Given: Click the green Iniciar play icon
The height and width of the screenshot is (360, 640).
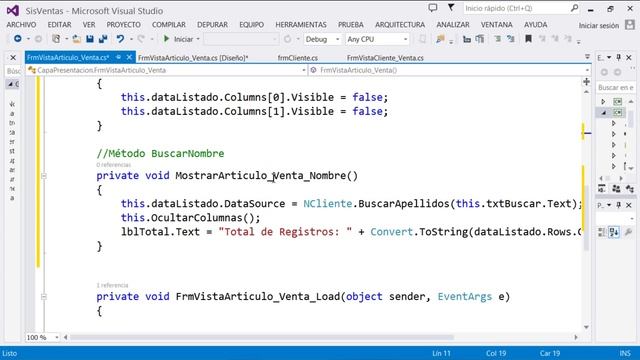Looking at the screenshot, I should tap(166, 39).
